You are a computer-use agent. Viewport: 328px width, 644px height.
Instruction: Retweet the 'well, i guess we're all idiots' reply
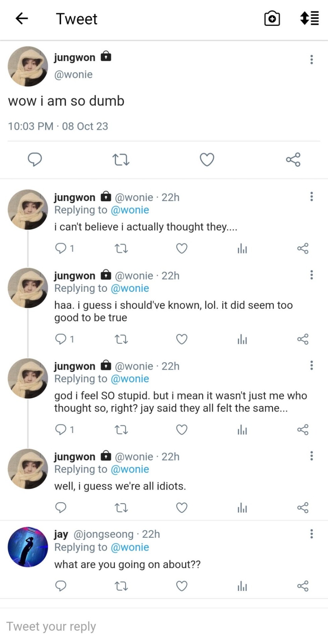[x=121, y=508]
